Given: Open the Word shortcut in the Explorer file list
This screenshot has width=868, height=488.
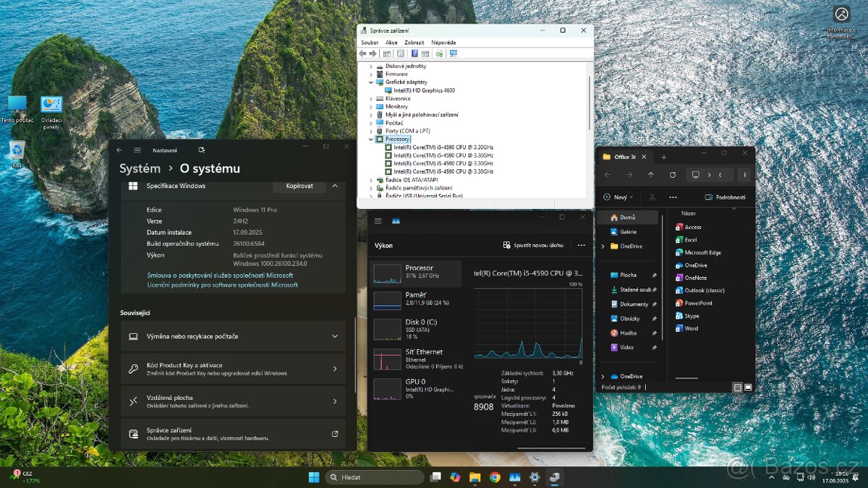Looking at the screenshot, I should click(691, 328).
